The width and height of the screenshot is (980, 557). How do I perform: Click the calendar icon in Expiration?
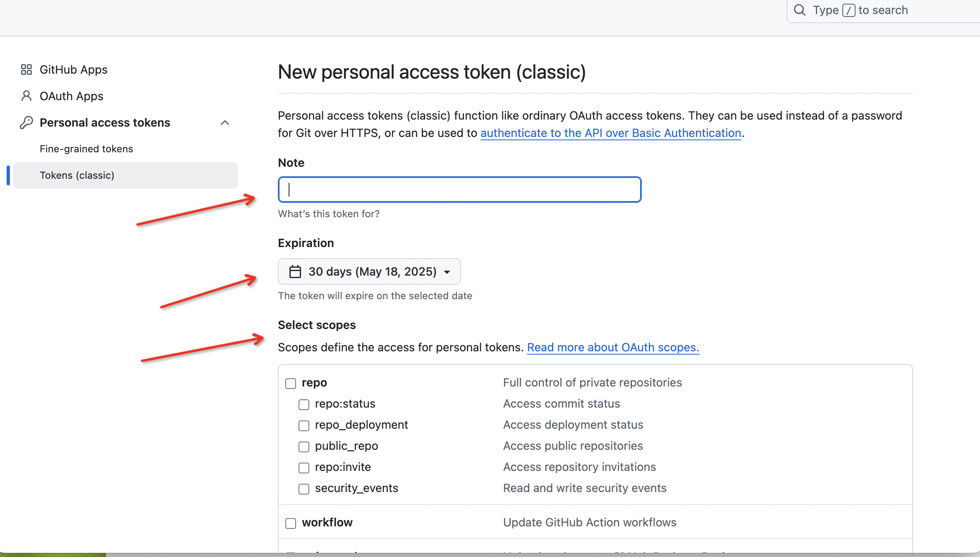point(295,271)
